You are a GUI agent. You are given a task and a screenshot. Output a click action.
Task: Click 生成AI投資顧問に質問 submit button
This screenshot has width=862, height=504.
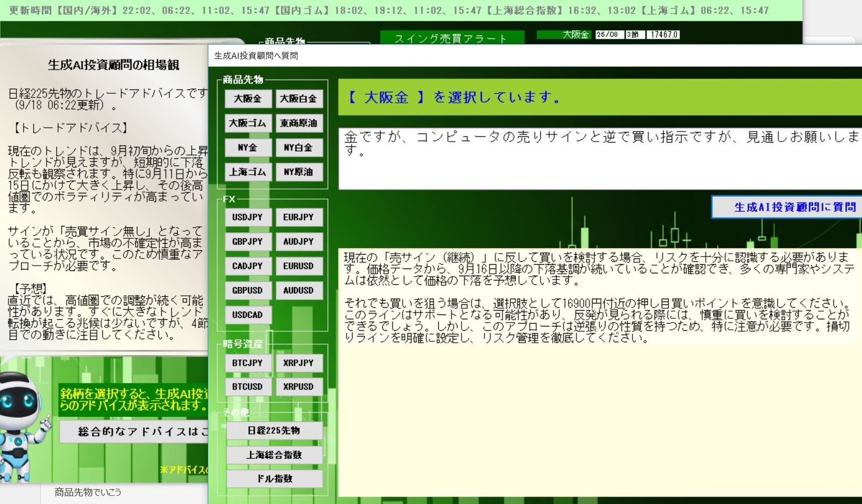(x=787, y=207)
